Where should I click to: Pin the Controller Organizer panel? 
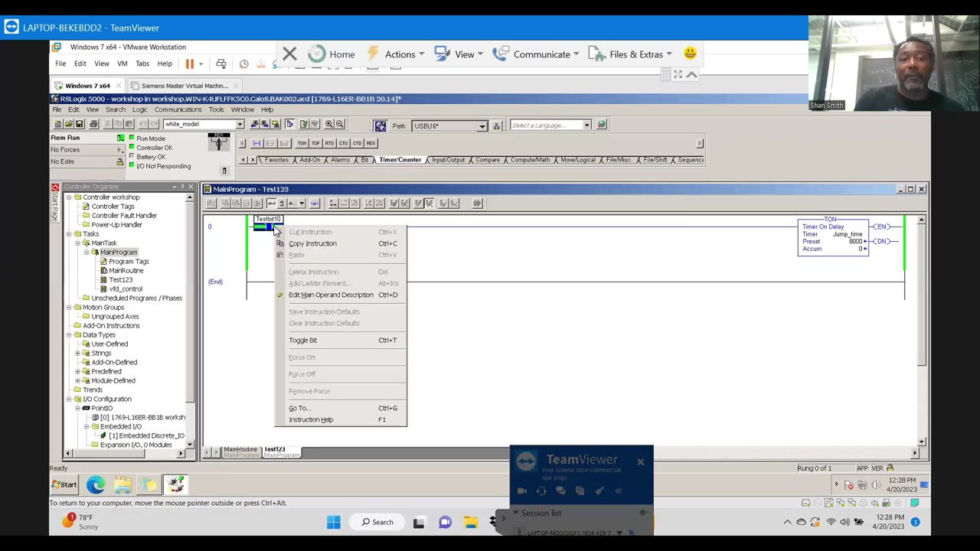pyautogui.click(x=182, y=187)
